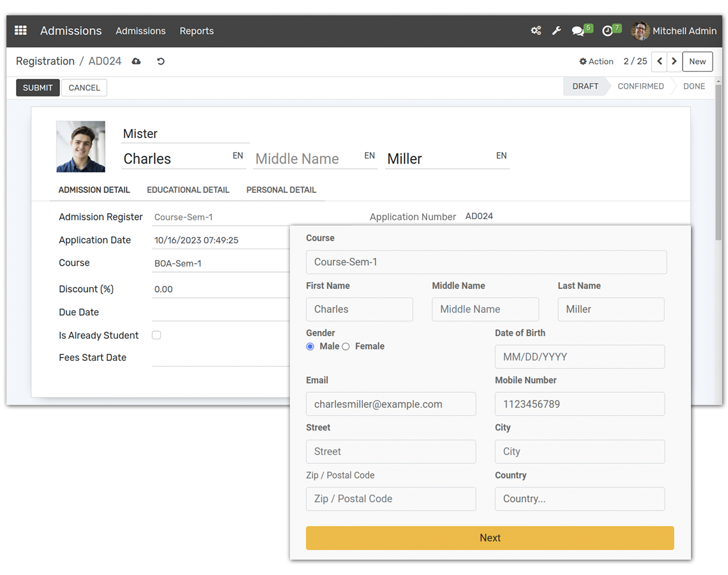Select the Female gender radio button
The width and height of the screenshot is (728, 575).
pos(345,346)
